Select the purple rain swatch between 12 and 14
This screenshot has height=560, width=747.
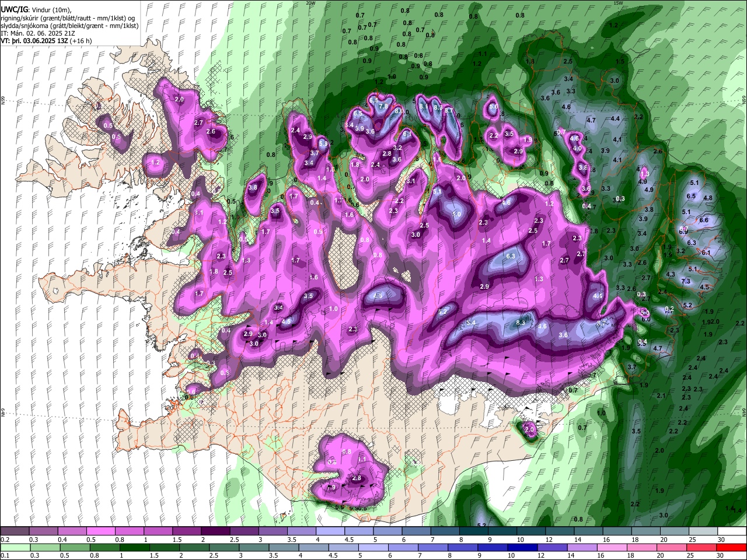[553, 547]
